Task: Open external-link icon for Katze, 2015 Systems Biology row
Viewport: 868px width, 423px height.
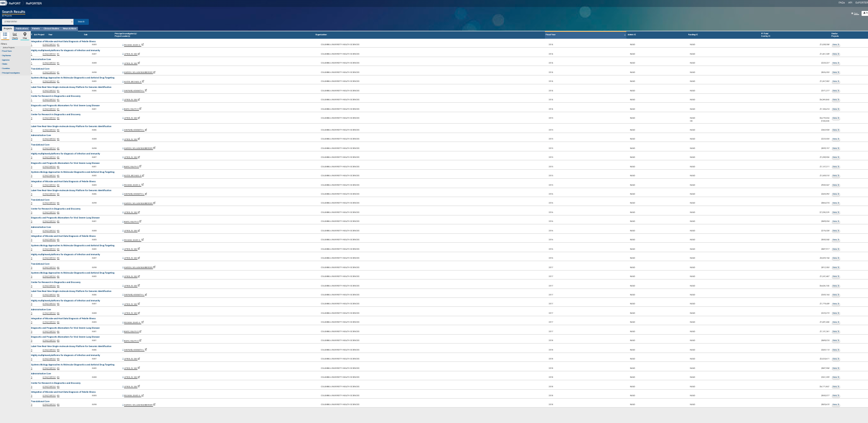Action: click(143, 175)
